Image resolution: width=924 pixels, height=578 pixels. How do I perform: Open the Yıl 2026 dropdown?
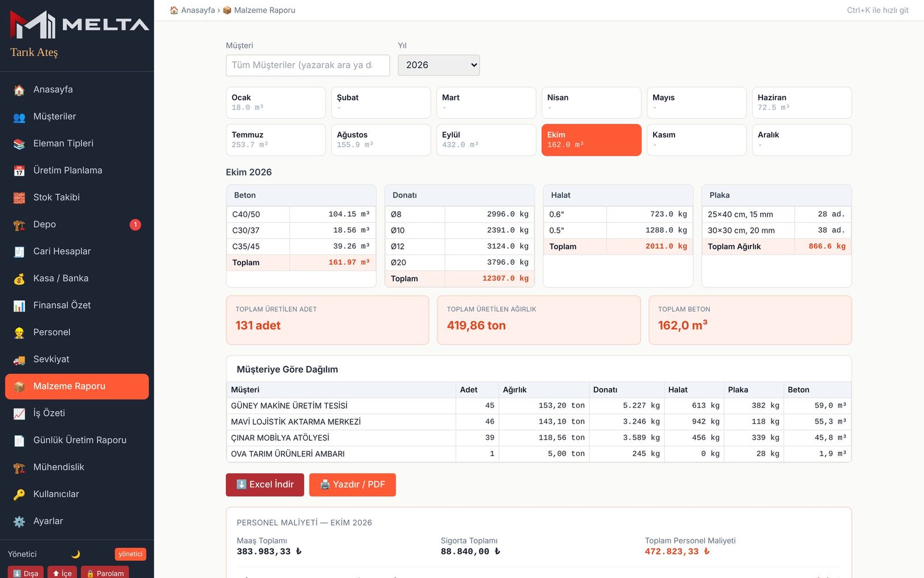[x=439, y=65]
